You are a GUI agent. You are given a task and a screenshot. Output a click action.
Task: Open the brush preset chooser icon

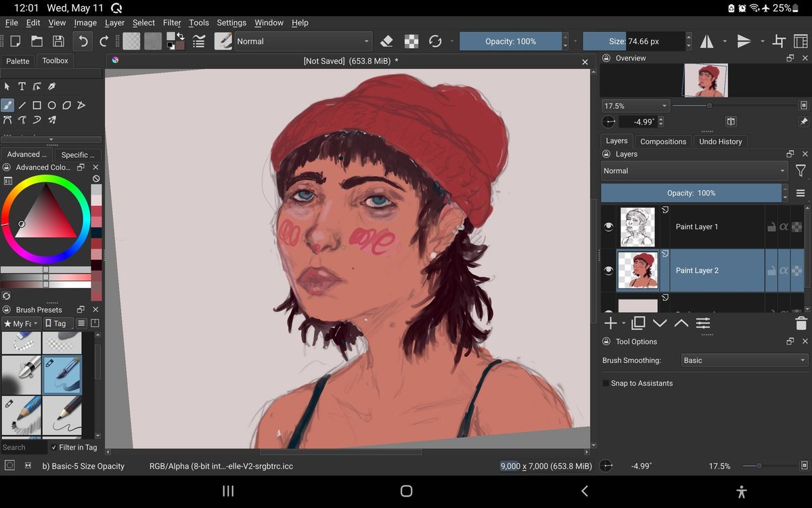[223, 41]
